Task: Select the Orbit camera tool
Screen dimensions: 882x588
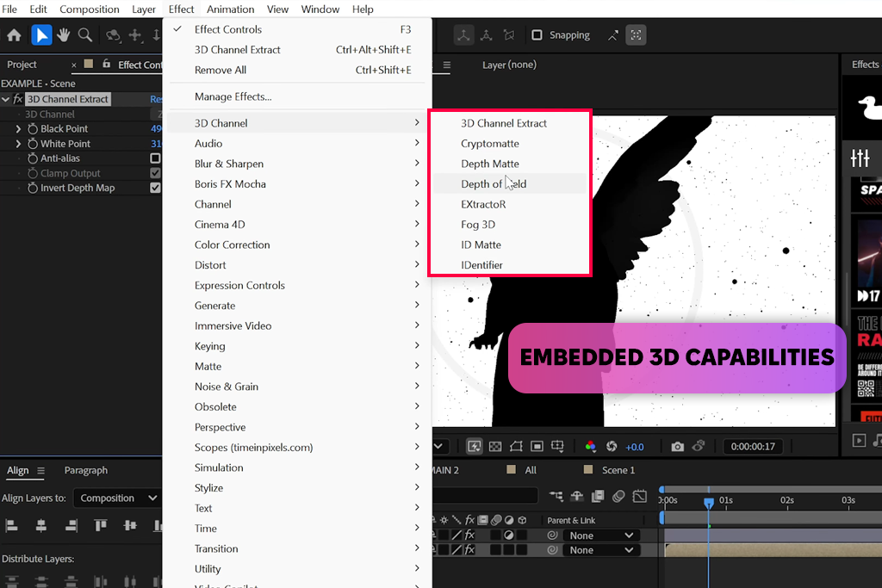Action: (113, 35)
